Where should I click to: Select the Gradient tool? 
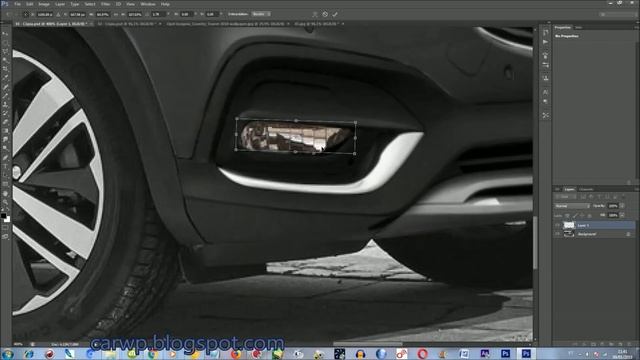coord(6,131)
